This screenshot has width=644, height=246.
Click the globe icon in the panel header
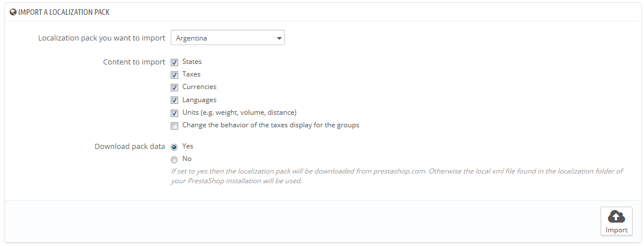click(13, 12)
